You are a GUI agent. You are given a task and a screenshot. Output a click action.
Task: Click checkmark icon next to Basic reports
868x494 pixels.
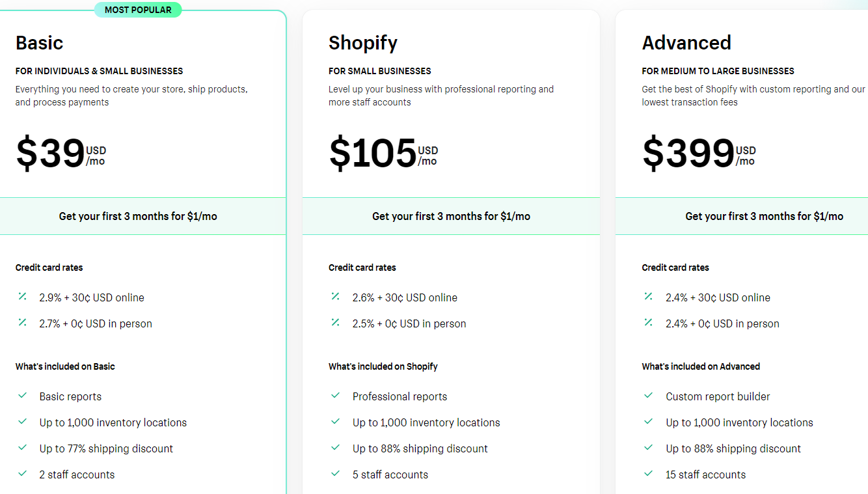coord(23,396)
